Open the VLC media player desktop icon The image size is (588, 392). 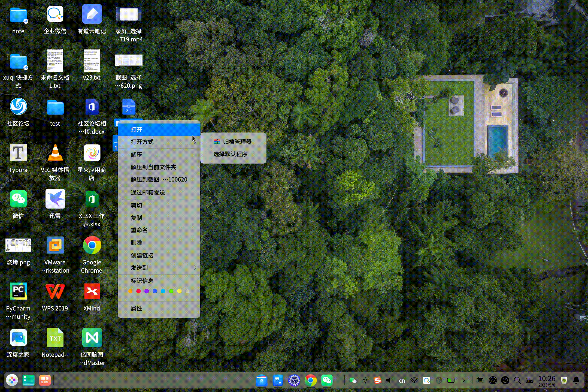point(55,153)
